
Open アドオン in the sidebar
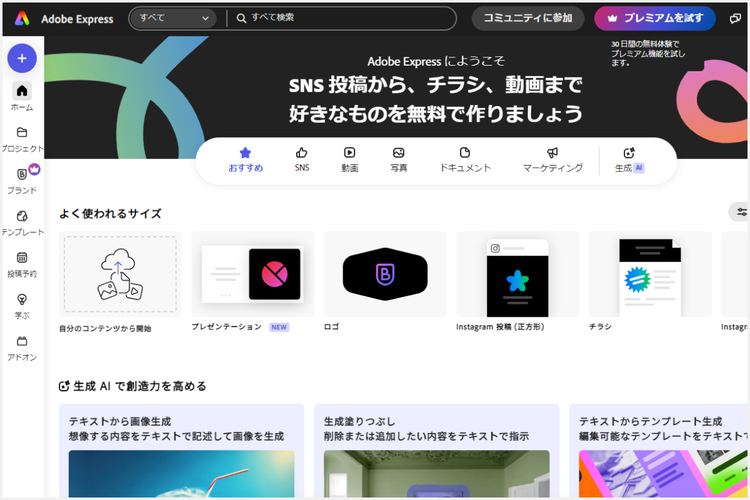[22, 348]
